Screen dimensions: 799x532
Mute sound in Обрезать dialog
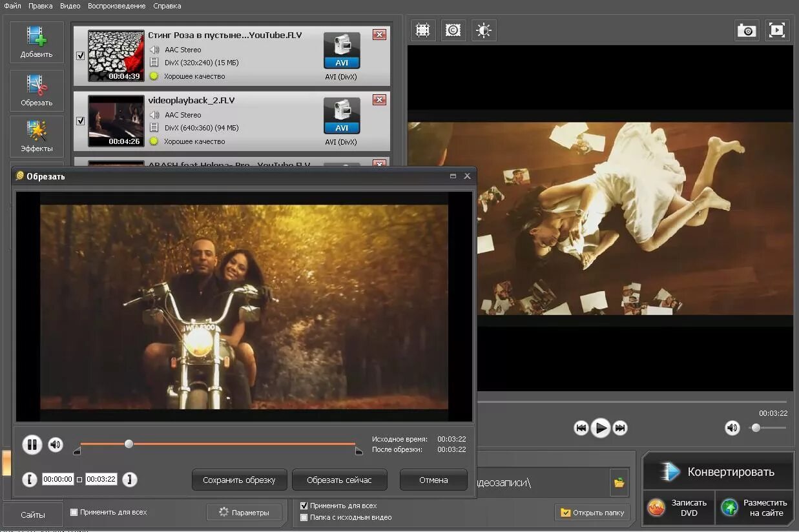[x=56, y=444]
